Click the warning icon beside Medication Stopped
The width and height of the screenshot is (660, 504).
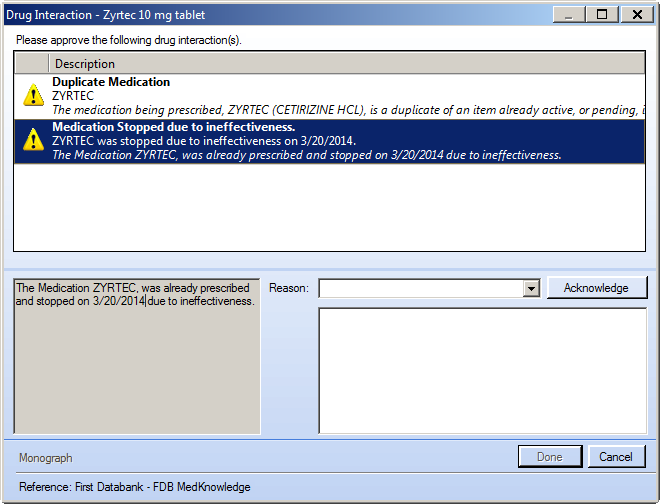32,141
